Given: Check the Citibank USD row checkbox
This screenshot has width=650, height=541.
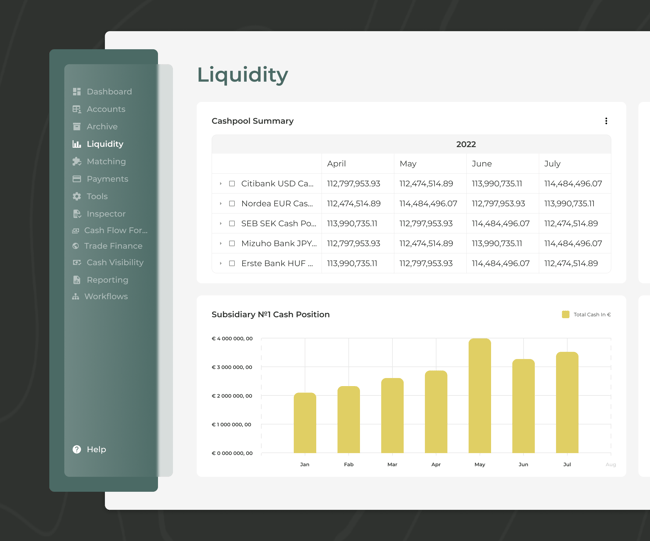Looking at the screenshot, I should (232, 184).
